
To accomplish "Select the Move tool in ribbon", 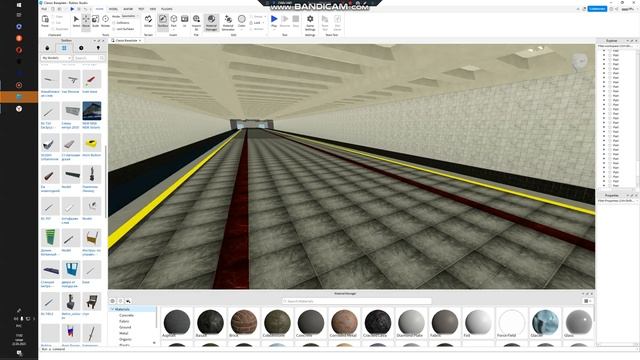I will click(x=86, y=21).
